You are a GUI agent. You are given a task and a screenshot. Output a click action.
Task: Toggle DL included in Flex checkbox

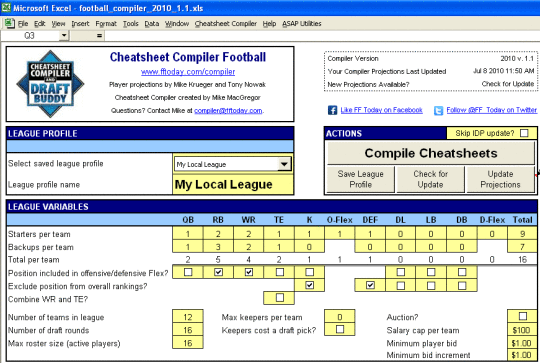tap(401, 272)
